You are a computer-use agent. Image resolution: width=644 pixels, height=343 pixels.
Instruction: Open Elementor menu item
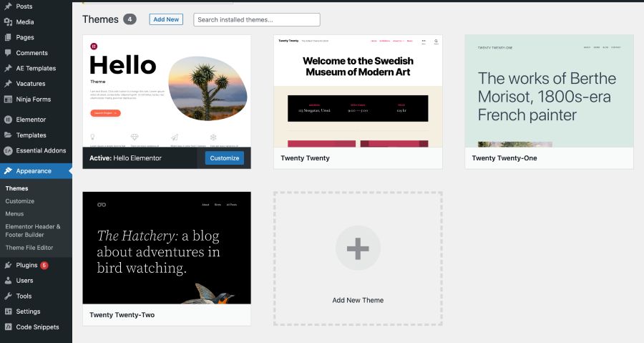pos(31,120)
